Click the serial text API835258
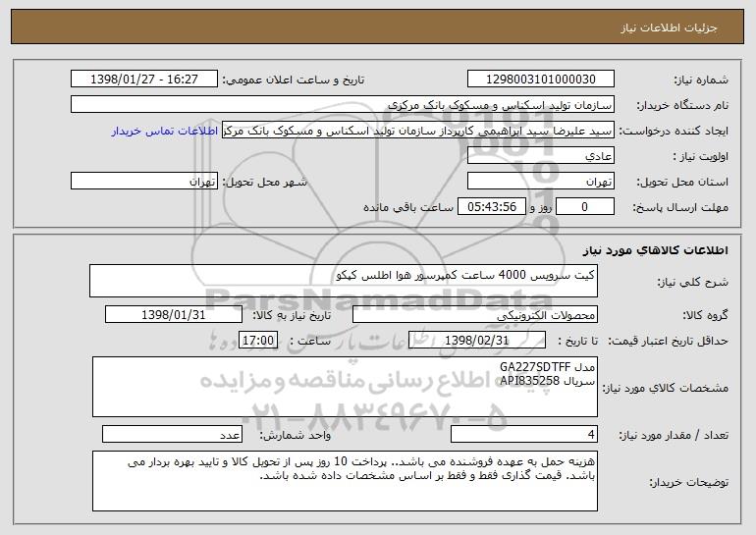The image size is (756, 535). (529, 381)
